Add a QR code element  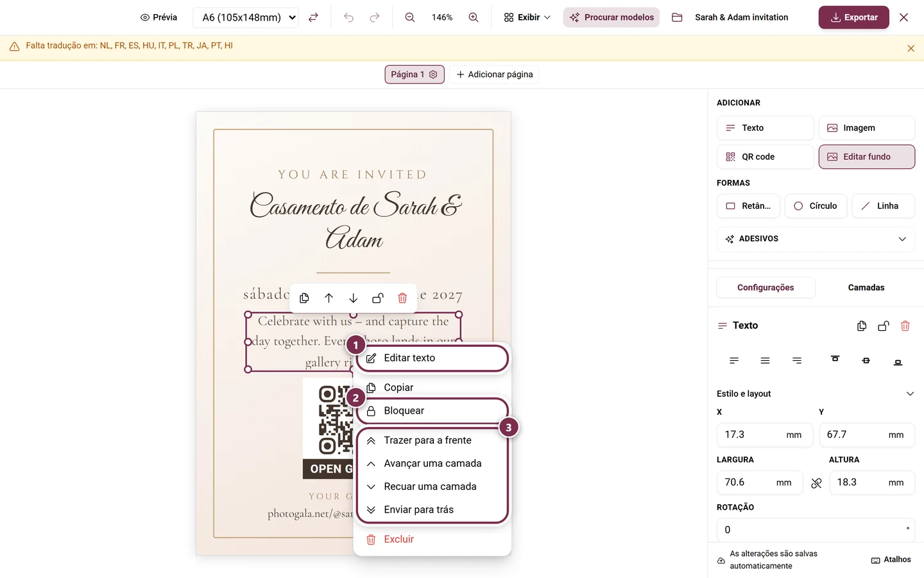click(x=765, y=157)
